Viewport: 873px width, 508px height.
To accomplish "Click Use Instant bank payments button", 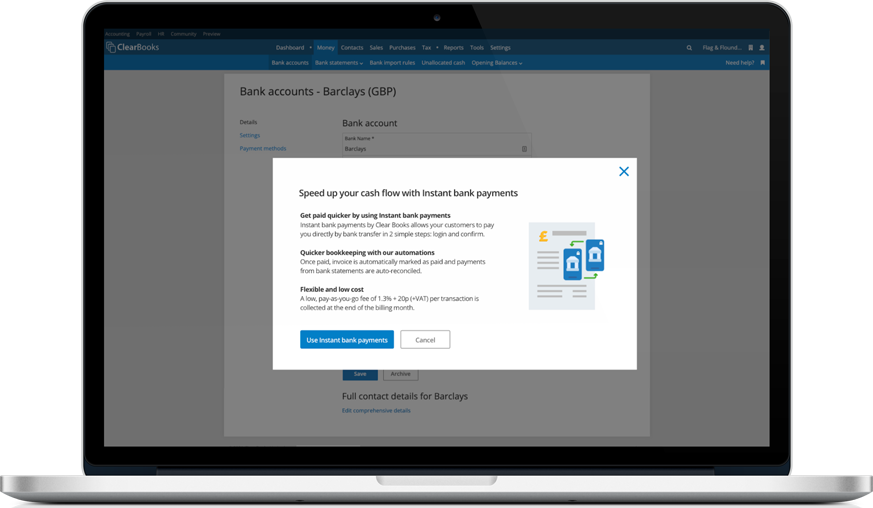I will [x=347, y=340].
